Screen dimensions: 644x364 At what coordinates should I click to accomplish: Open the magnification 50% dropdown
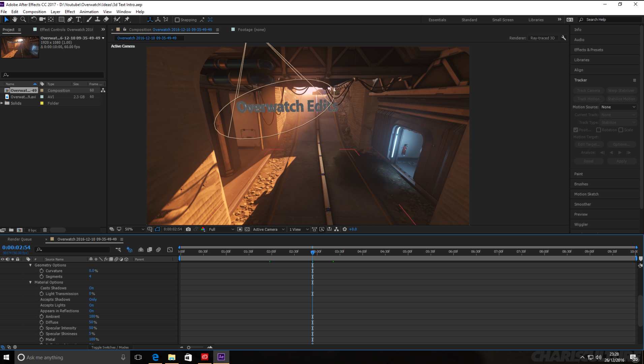coord(134,229)
